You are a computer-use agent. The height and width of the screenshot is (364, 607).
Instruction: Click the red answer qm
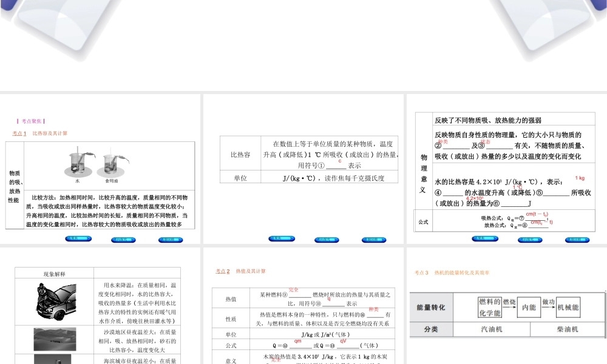pos(297,341)
